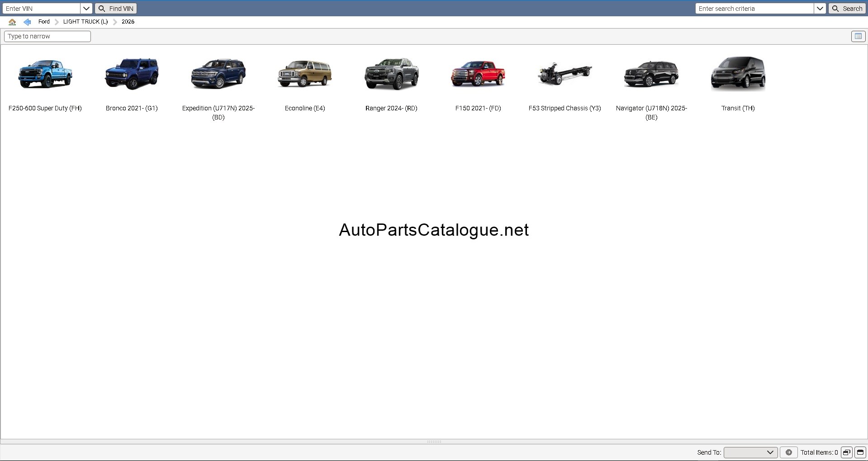The width and height of the screenshot is (868, 461).
Task: Open the Bronco 2021- vehicle thumbnail
Action: click(x=132, y=74)
